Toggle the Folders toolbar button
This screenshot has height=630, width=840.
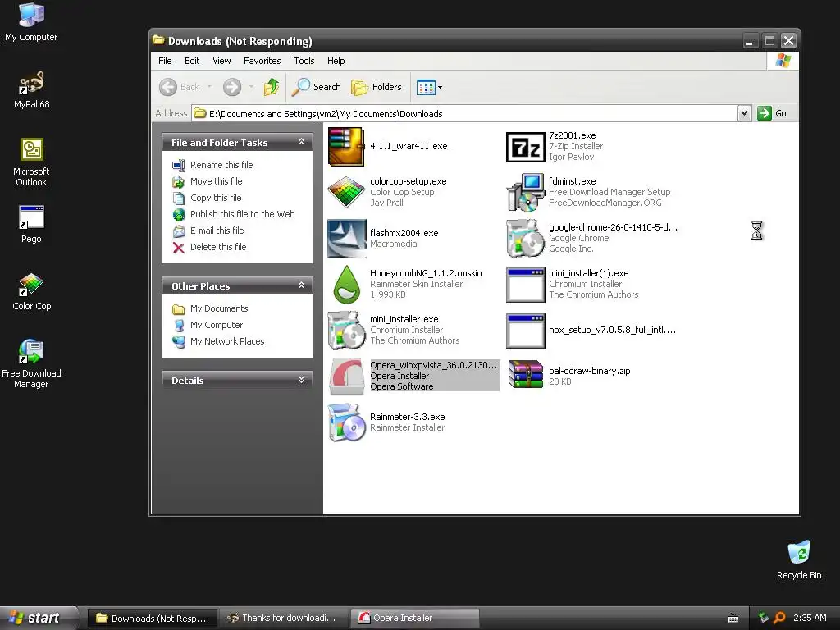(376, 87)
